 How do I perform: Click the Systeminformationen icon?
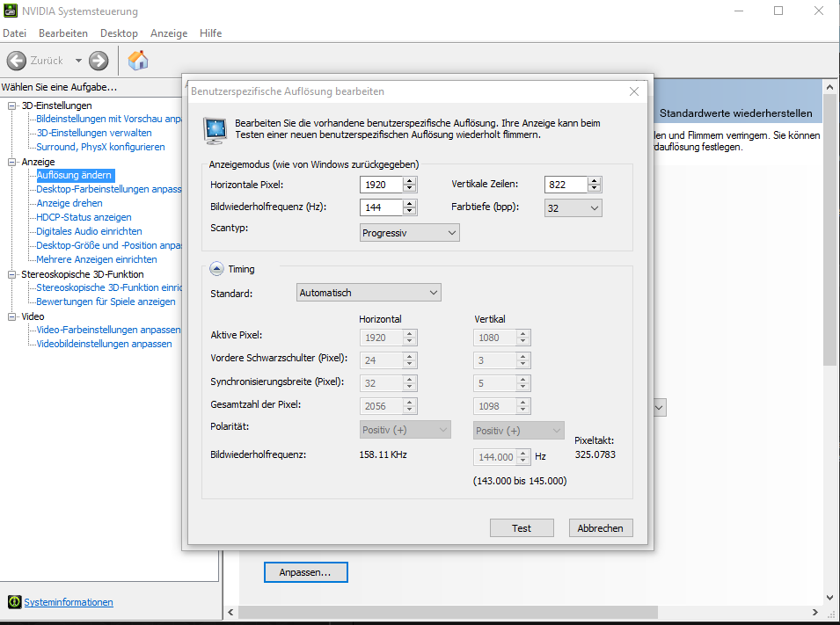pos(14,602)
